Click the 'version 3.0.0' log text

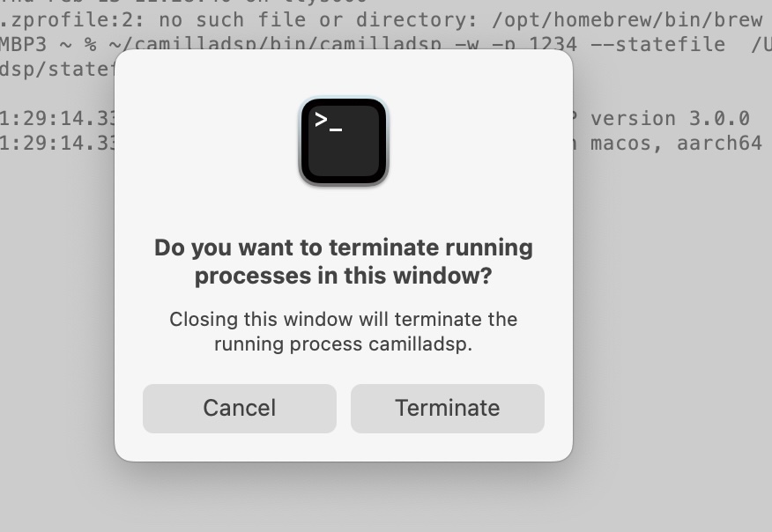(670, 119)
